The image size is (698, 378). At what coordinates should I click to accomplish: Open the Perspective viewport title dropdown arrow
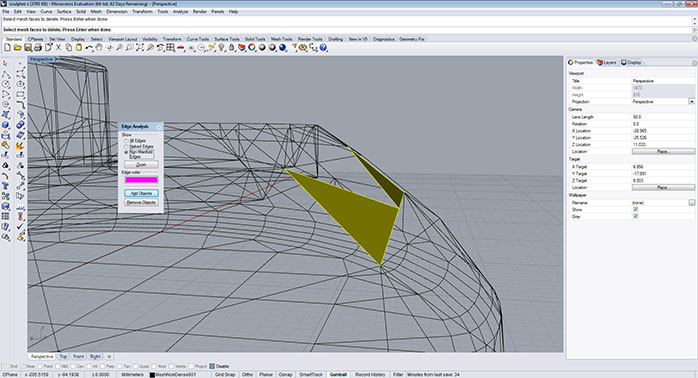pyautogui.click(x=57, y=59)
